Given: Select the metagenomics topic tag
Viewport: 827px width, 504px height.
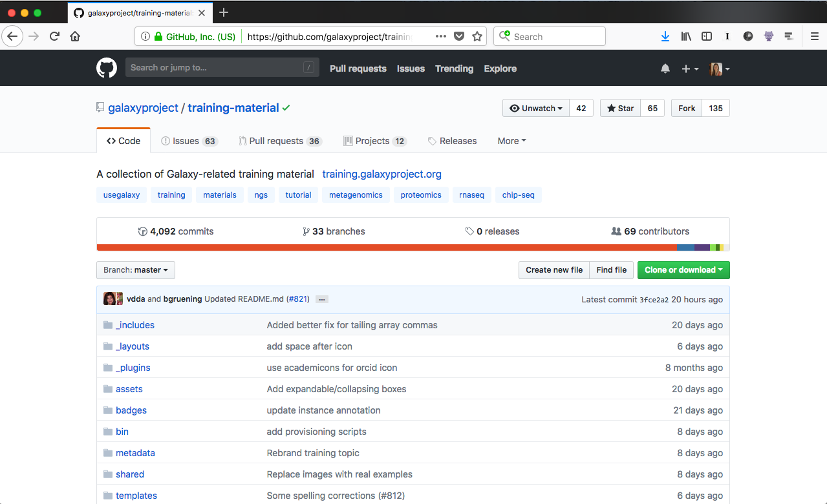Looking at the screenshot, I should click(356, 194).
